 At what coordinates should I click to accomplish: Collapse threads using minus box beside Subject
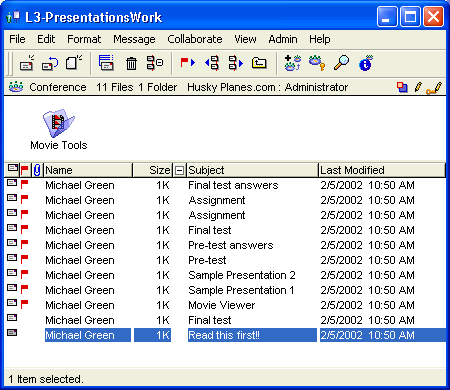coord(179,170)
